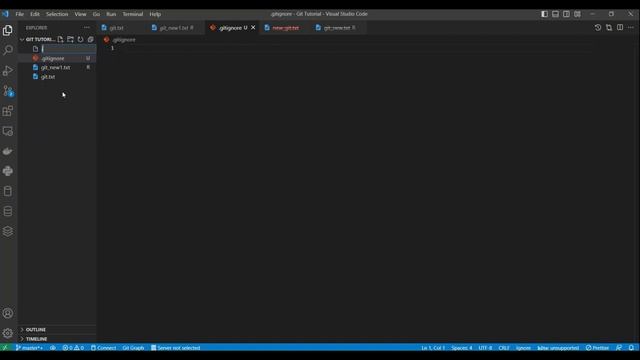
Task: Open the Accounts menu icon
Action: [x=8, y=313]
